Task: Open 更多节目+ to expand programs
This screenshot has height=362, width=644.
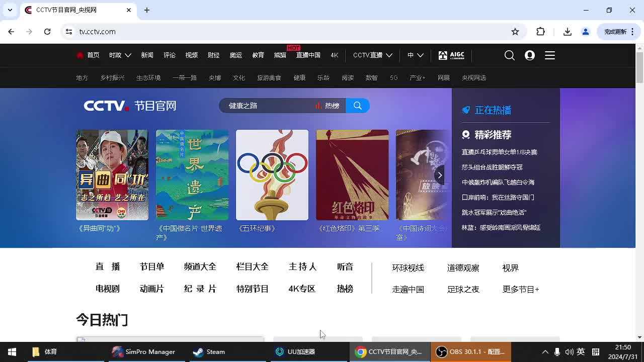Action: point(521,289)
